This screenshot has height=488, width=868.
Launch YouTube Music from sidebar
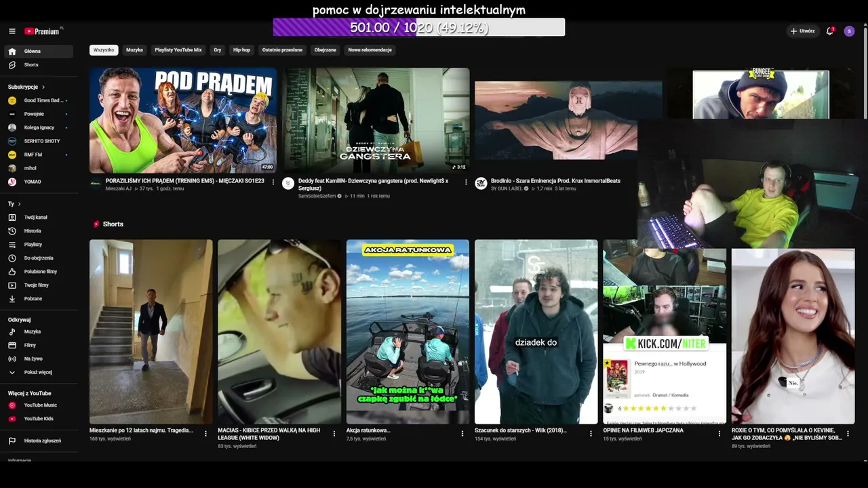click(39, 405)
